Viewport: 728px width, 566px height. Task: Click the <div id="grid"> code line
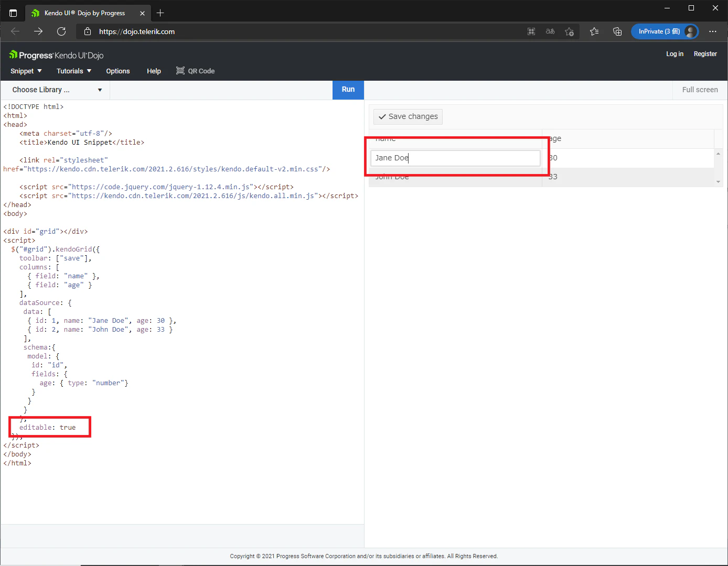46,232
